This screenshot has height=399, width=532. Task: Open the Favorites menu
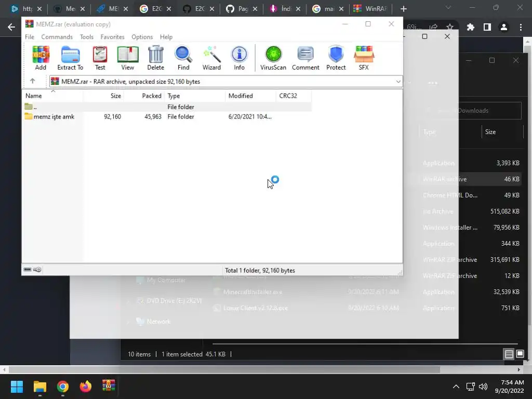tap(112, 37)
